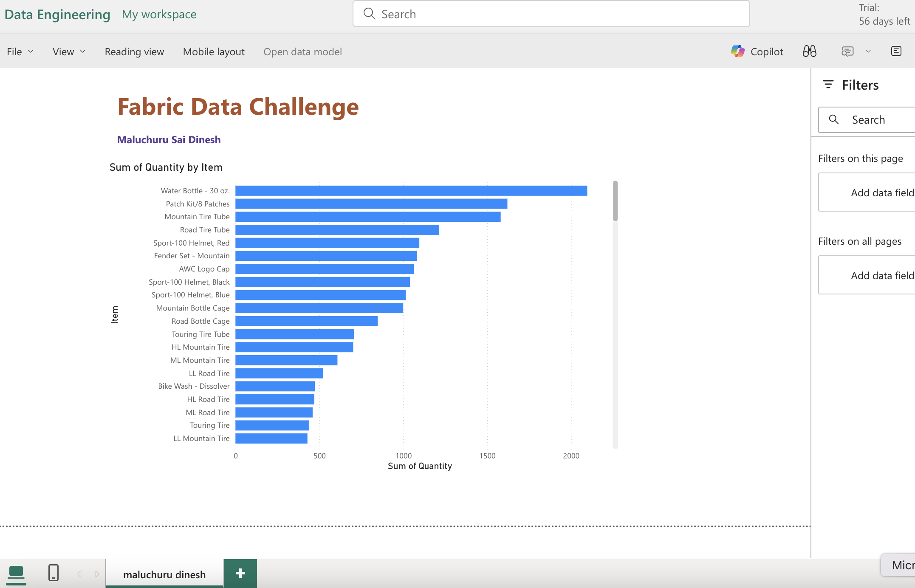Viewport: 915px width, 588px height.
Task: Click the Touring Tire Tube label
Action: tap(201, 334)
